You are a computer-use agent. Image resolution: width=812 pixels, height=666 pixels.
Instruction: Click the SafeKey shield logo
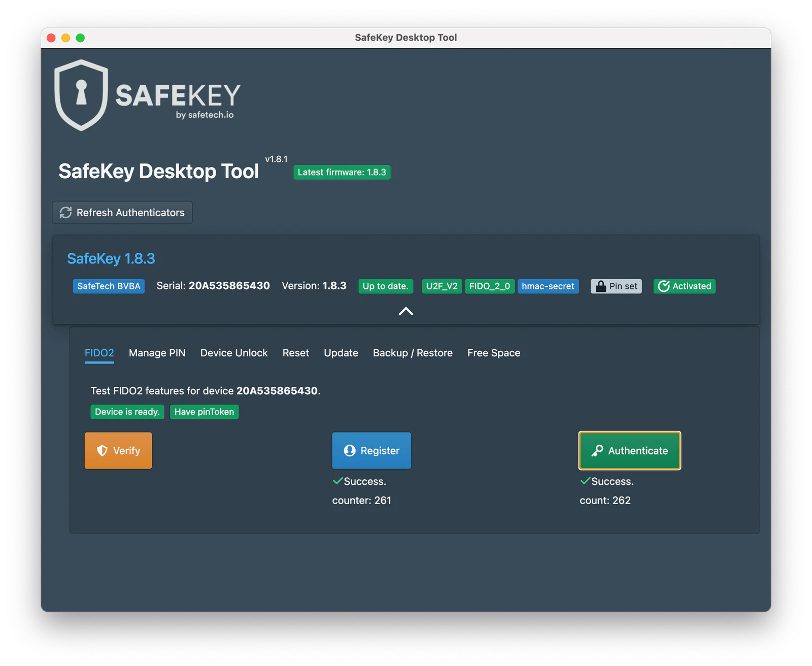pos(81,95)
